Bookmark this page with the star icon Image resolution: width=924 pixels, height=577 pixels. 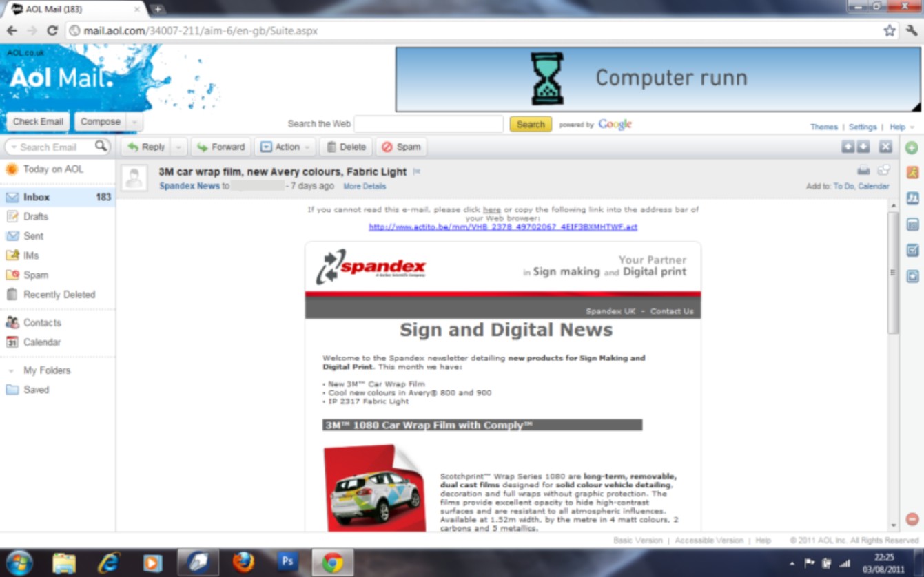tap(890, 31)
